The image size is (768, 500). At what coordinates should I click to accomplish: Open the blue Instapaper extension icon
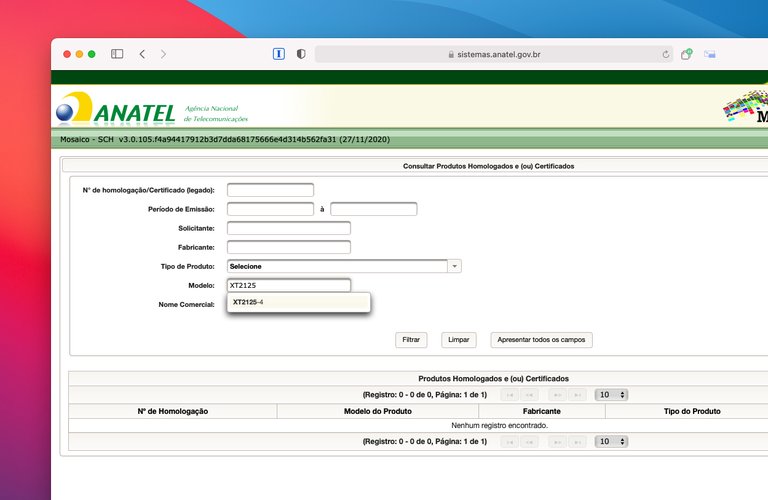coord(279,54)
